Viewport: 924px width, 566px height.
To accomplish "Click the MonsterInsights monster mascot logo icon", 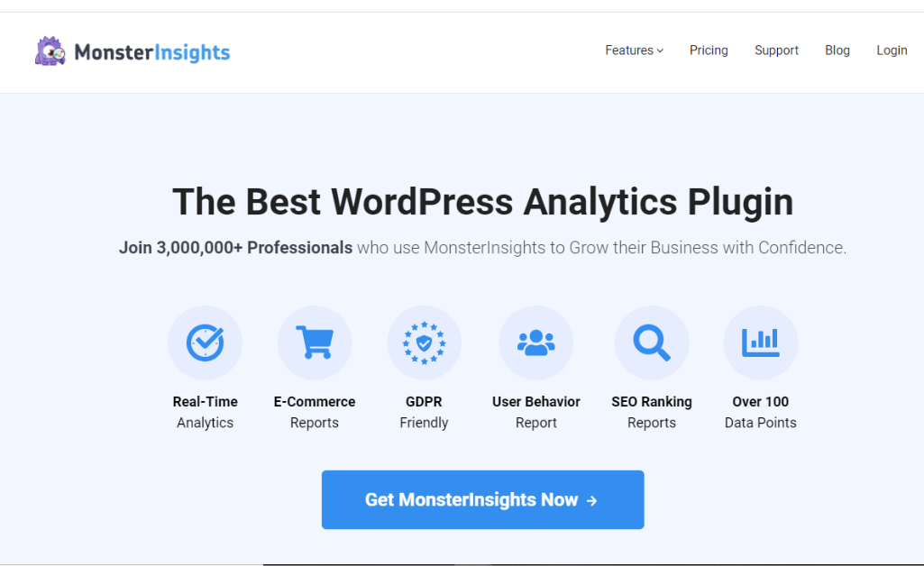I will click(50, 51).
